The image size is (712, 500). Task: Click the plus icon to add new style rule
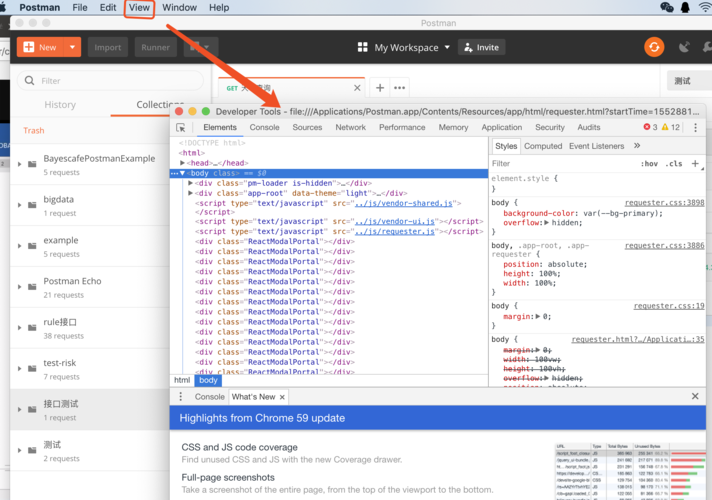(x=696, y=163)
